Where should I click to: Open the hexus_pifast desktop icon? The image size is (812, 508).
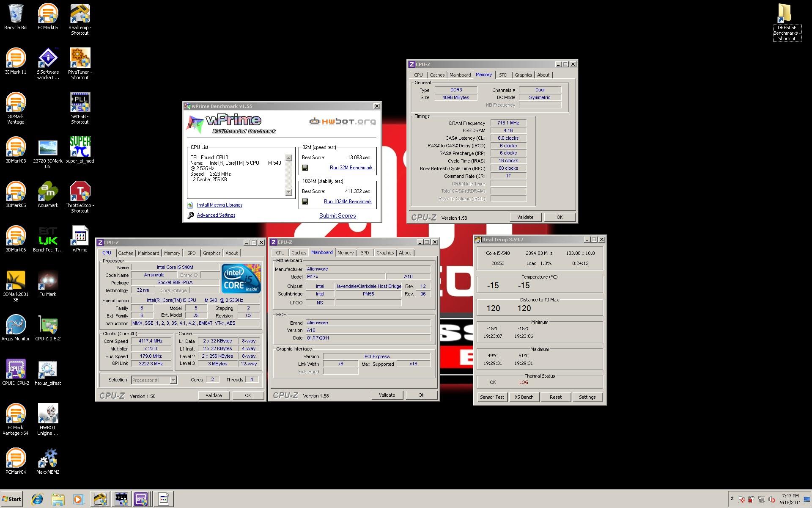click(x=48, y=373)
